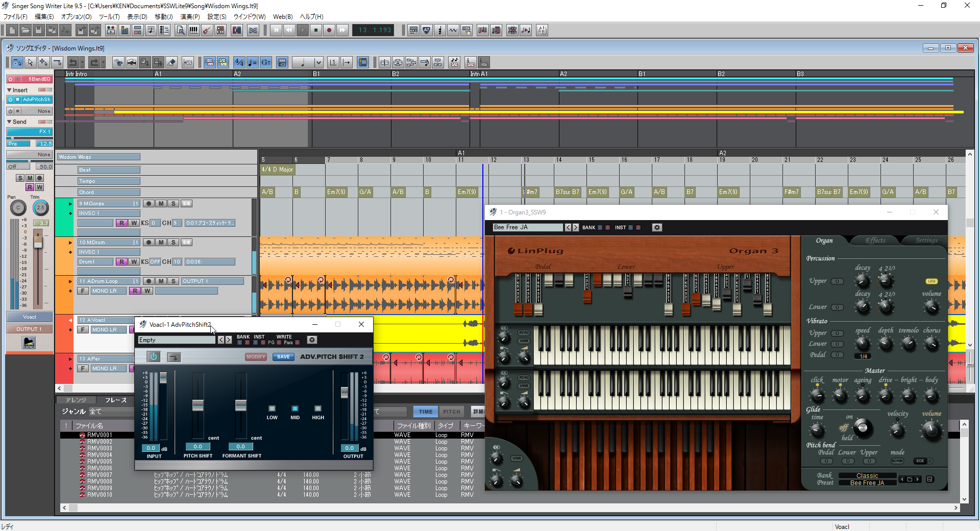The height and width of the screenshot is (531, 980).
Task: Click the piano instrument icon in the channel strip
Action: (29, 343)
